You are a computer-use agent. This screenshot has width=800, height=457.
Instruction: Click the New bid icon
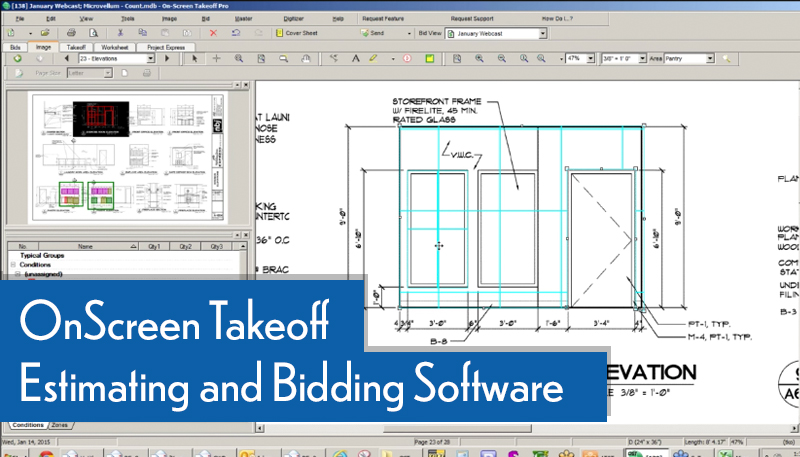click(11, 33)
